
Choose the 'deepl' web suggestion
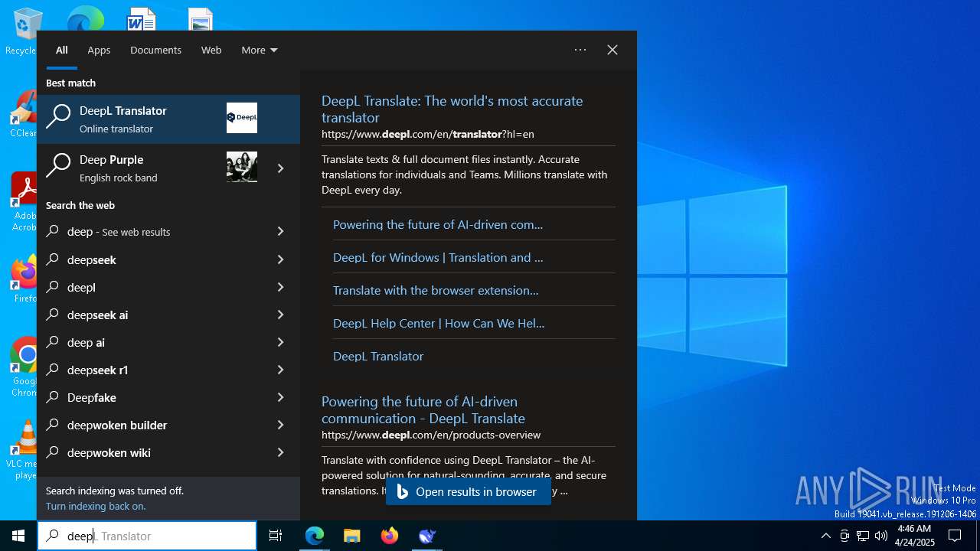pyautogui.click(x=149, y=287)
